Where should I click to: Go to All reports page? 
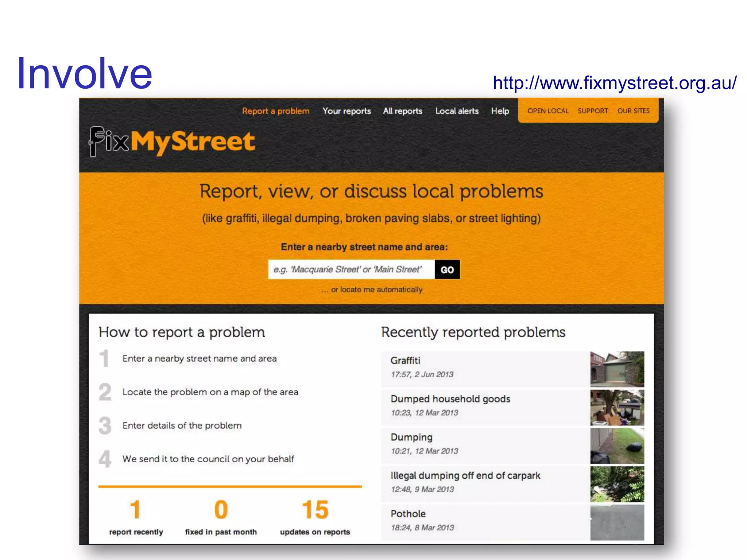tap(403, 111)
